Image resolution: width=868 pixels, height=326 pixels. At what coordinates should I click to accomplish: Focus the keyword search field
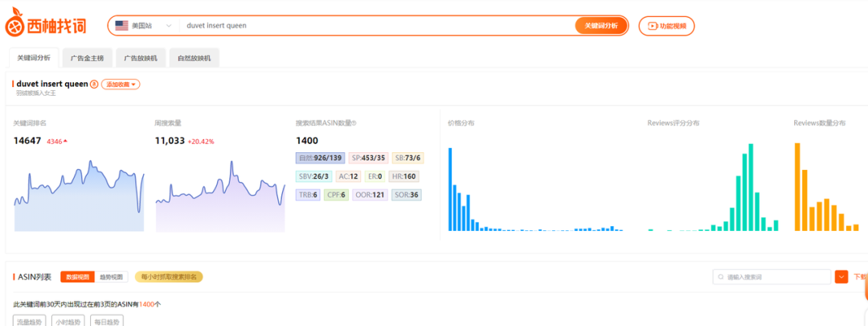click(x=378, y=26)
